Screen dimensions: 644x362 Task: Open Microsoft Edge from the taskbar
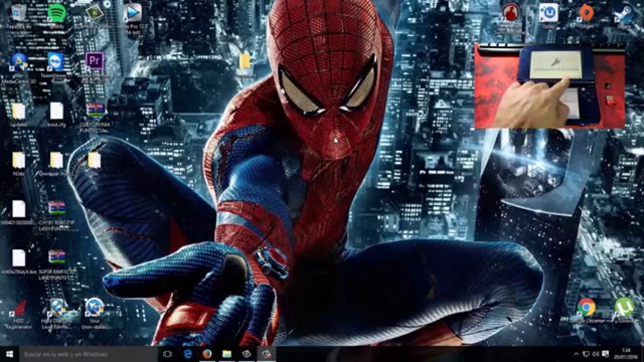188,354
